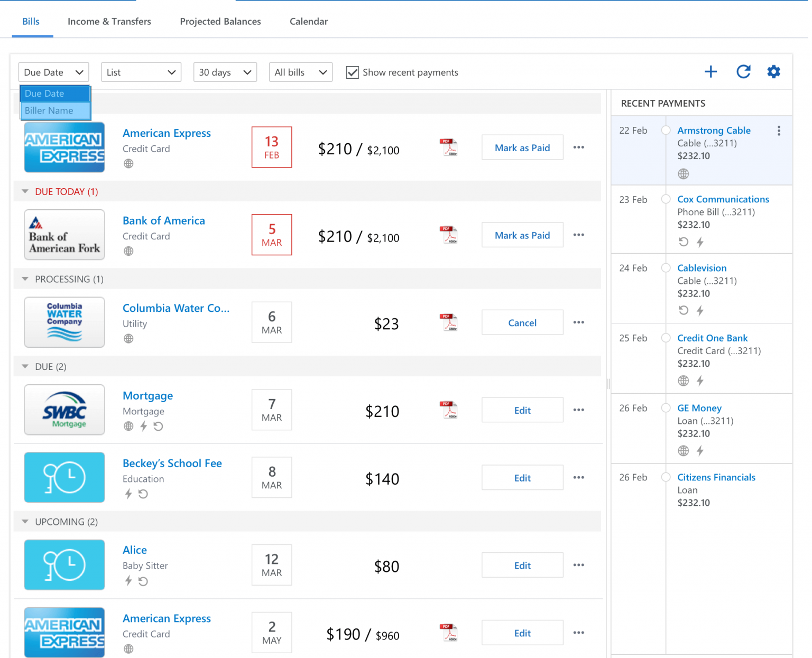Open the settings gear icon
Screen dimensions: 812x658
tap(773, 71)
